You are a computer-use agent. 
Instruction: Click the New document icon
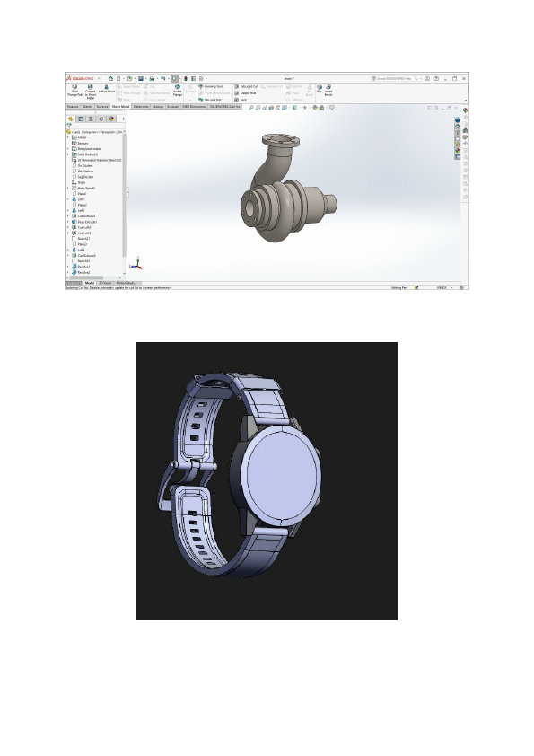coord(118,78)
